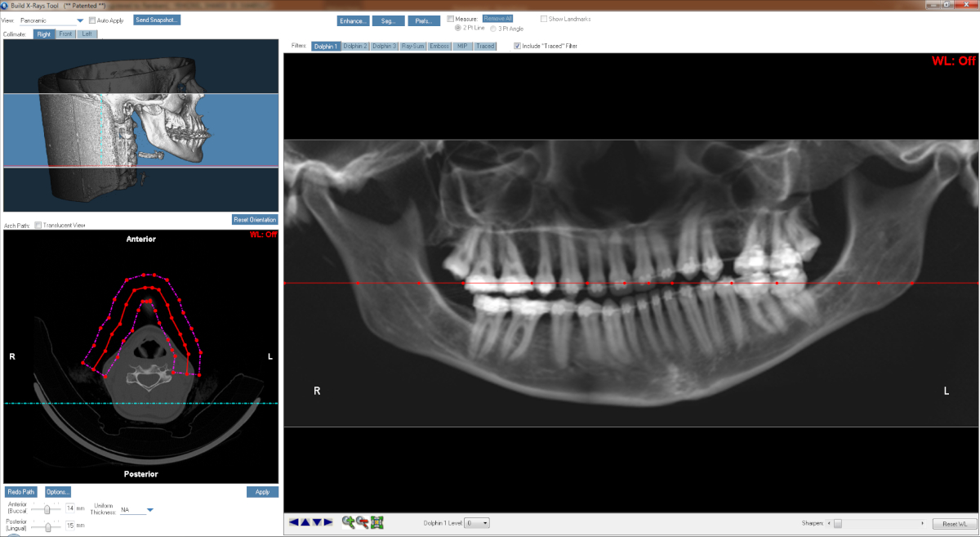The width and height of the screenshot is (980, 537).
Task: Click the zoom out magnifier icon
Action: 363,522
